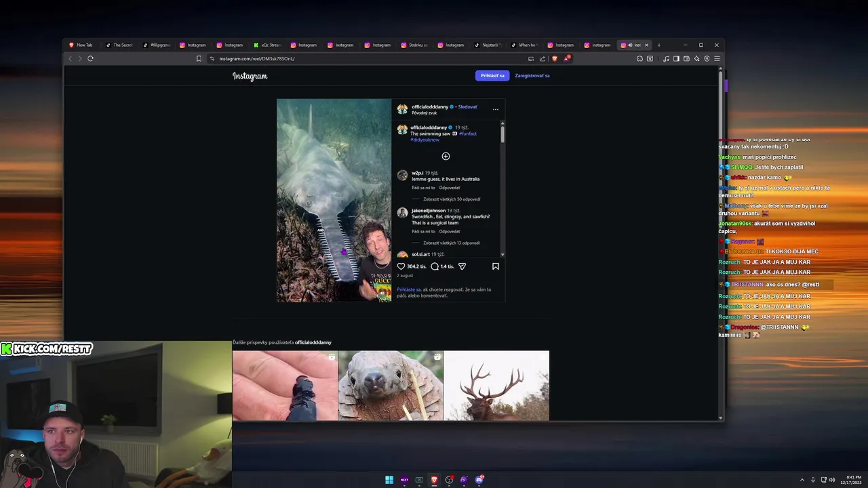The image size is (868, 488).
Task: Open sol.si.art commenter username
Action: pos(420,254)
